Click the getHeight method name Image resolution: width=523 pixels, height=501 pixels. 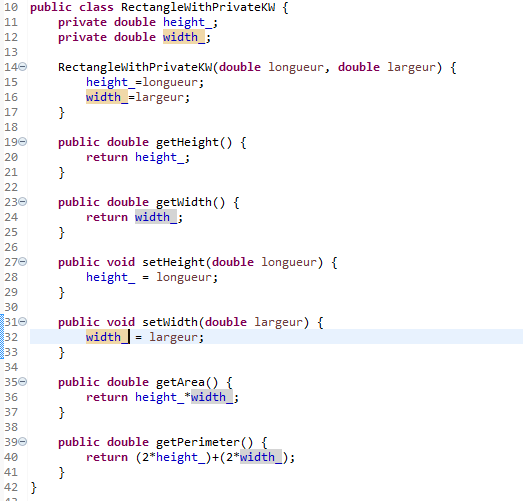[x=187, y=142]
